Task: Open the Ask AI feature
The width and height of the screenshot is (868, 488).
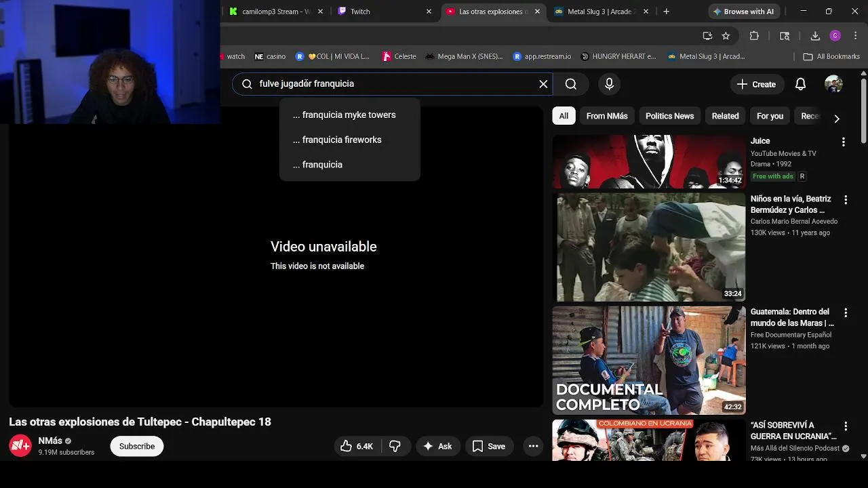Action: [x=437, y=446]
